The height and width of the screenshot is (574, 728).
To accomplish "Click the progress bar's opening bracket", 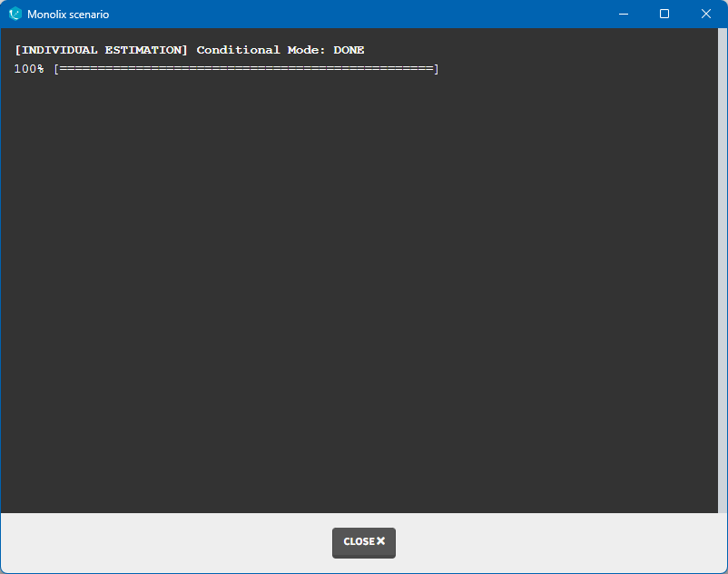I will (55, 69).
